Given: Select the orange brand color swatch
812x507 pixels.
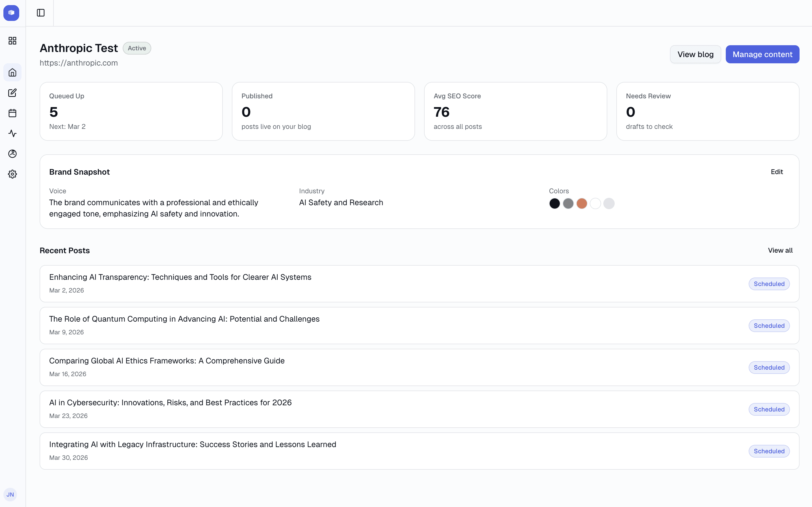Looking at the screenshot, I should (x=582, y=203).
